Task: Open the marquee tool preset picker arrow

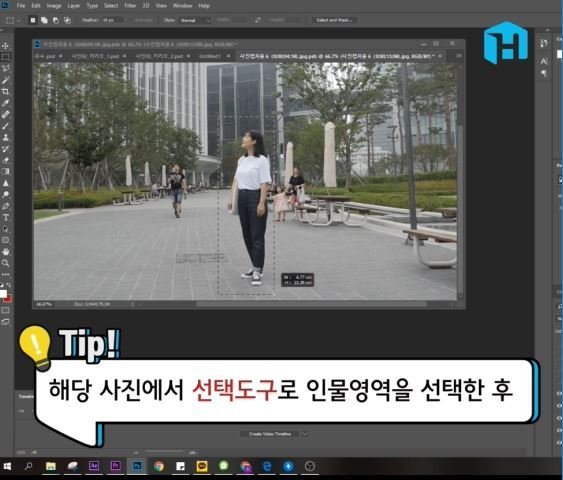Action: [18, 20]
